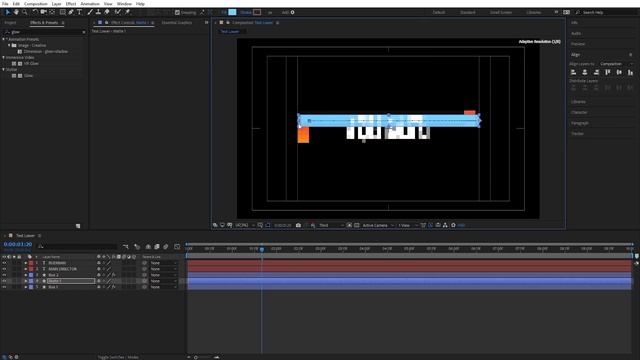Image resolution: width=640 pixels, height=360 pixels.
Task: Collapse the Animation Presets category
Action: point(4,39)
